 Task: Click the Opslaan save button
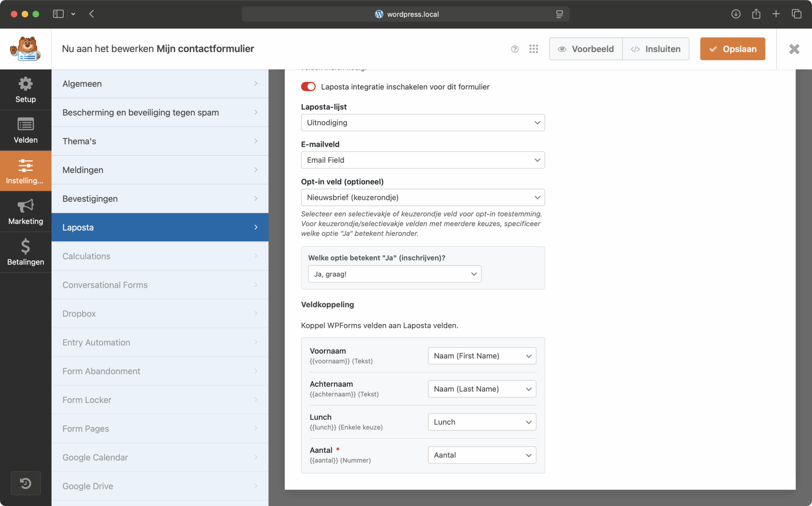[732, 49]
